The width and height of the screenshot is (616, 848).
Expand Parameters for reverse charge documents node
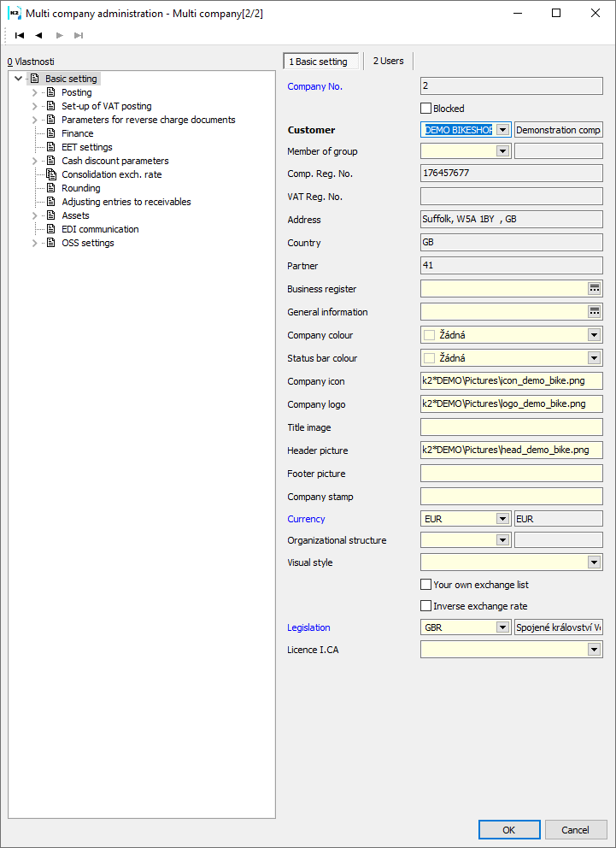coord(34,120)
